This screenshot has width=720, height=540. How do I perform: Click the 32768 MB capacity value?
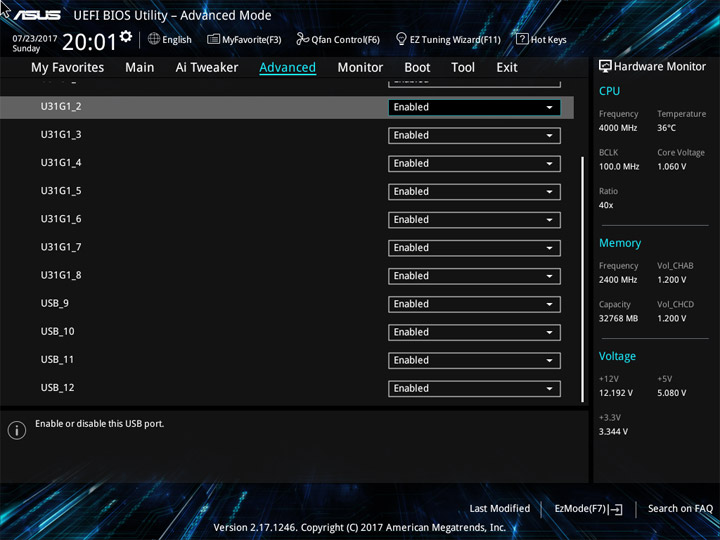(x=618, y=319)
